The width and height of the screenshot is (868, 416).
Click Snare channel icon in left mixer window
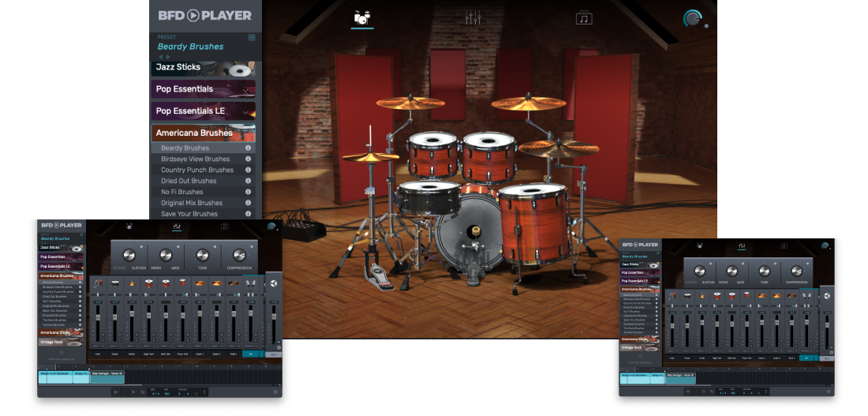pyautogui.click(x=114, y=283)
